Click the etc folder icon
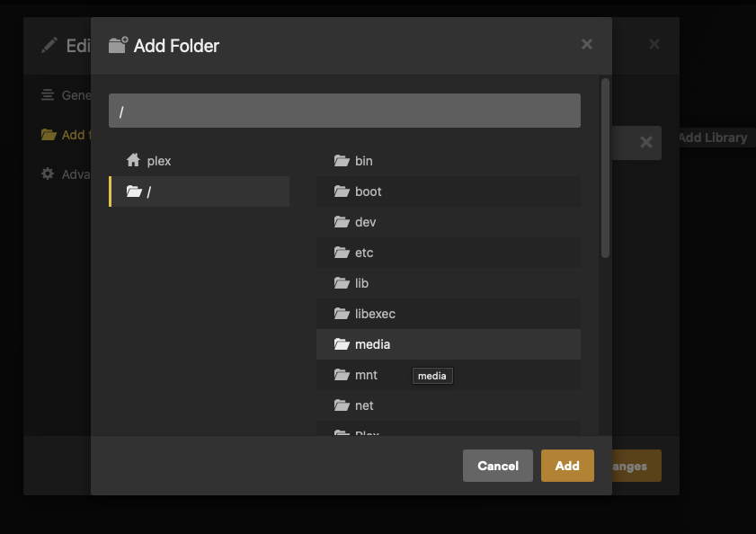This screenshot has width=756, height=534. coord(342,253)
